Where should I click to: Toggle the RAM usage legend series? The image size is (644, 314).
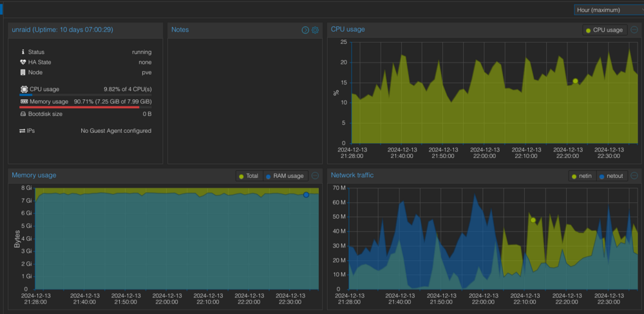click(x=285, y=176)
